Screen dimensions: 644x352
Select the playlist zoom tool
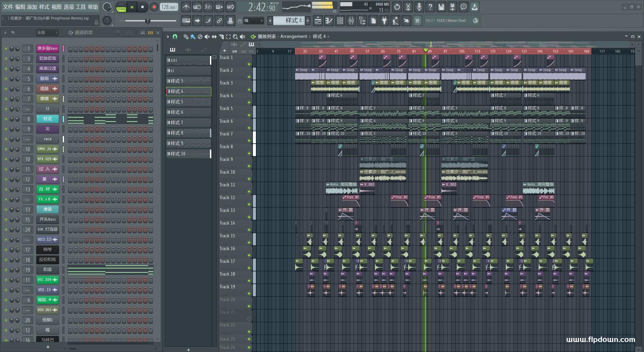point(235,37)
